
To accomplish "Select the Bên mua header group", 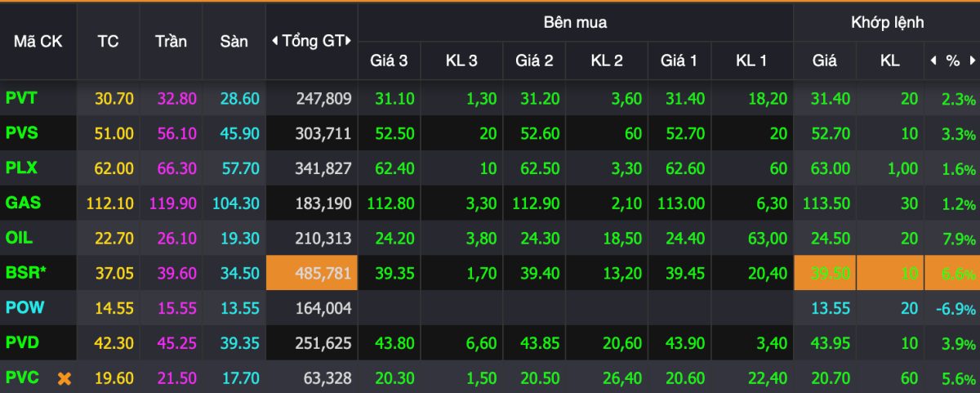I will point(575,22).
